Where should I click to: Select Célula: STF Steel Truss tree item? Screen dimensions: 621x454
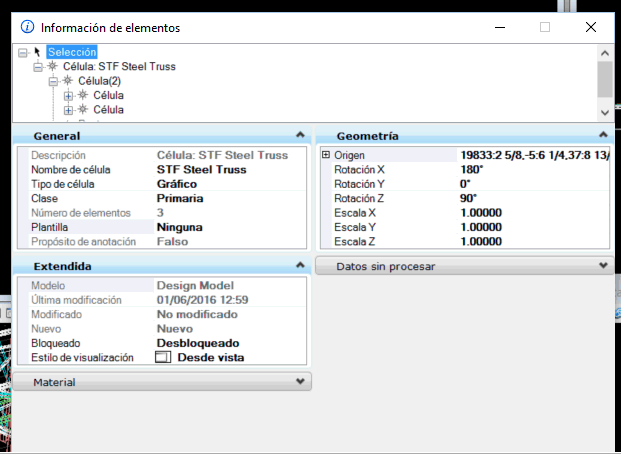click(x=119, y=66)
